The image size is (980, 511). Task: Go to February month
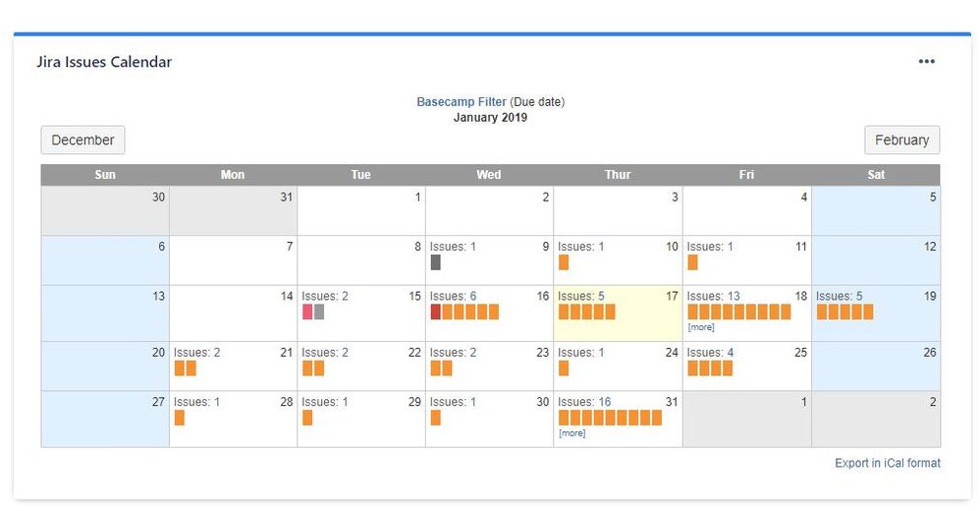click(x=901, y=141)
